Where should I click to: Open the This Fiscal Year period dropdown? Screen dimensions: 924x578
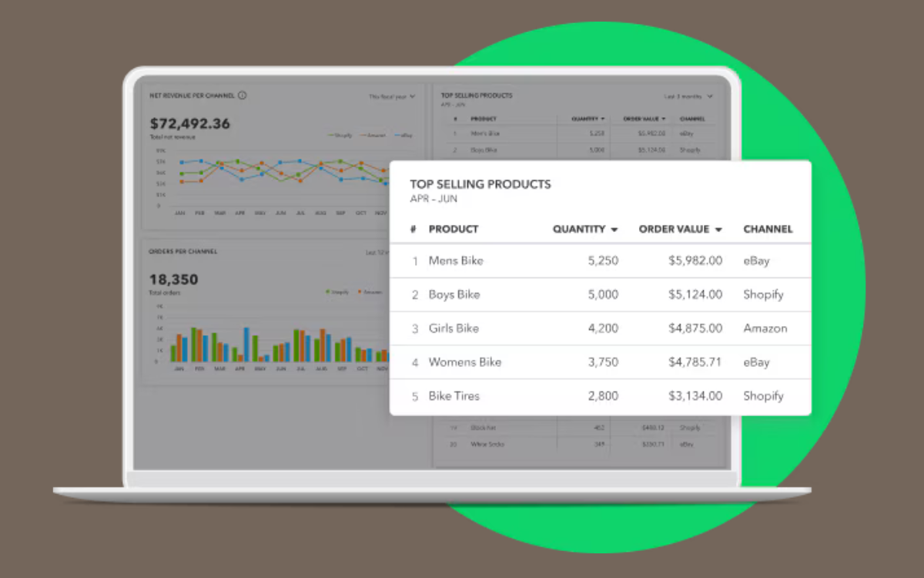[x=393, y=96]
